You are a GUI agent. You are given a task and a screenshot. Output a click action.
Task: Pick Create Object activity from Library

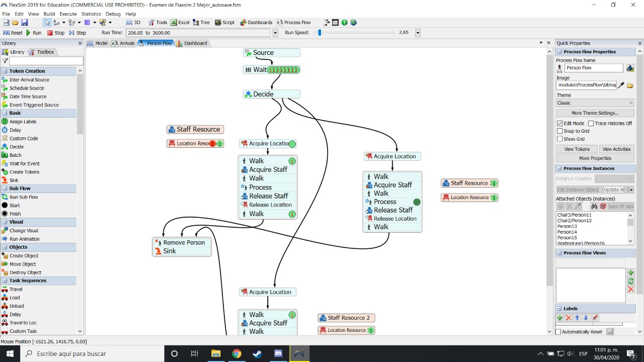pyautogui.click(x=24, y=255)
